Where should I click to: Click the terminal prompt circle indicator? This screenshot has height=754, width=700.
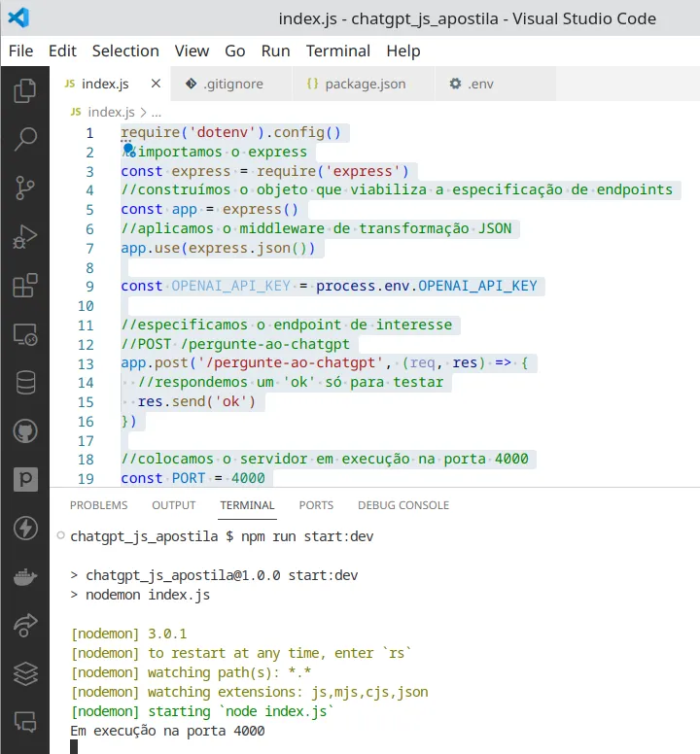[x=60, y=535]
